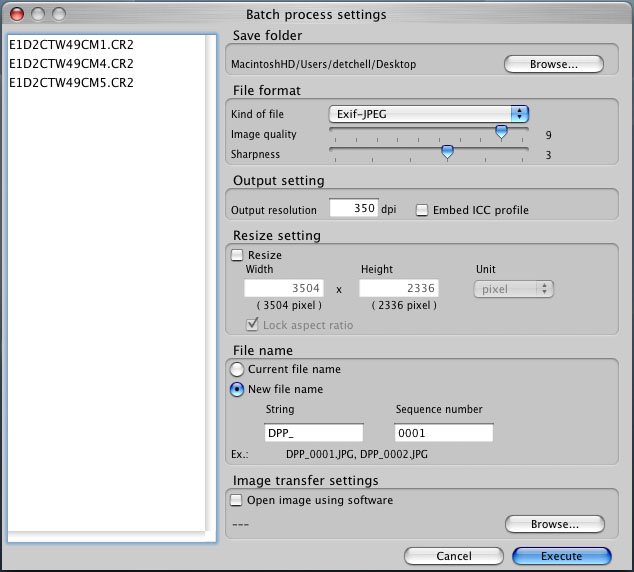634x572 pixels.
Task: Open the Kind of file dropdown
Action: pyautogui.click(x=430, y=114)
